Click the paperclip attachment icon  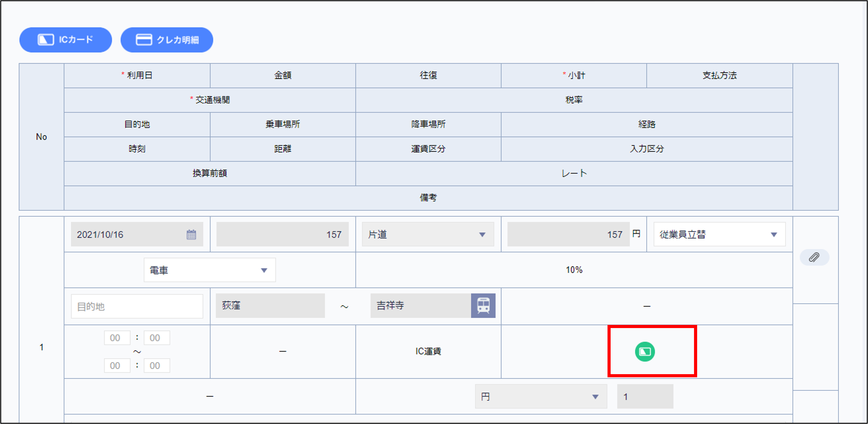point(814,257)
